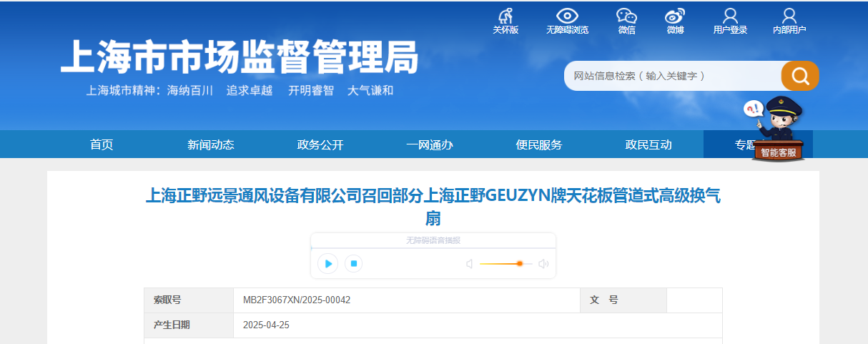The height and width of the screenshot is (344, 868).
Task: Open the 政务公开 menu item
Action: [320, 144]
